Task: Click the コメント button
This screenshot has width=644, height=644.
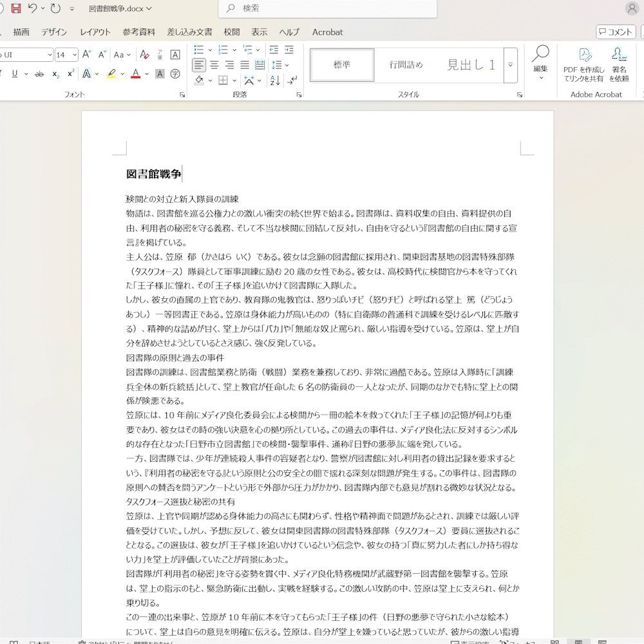Action: point(616,32)
